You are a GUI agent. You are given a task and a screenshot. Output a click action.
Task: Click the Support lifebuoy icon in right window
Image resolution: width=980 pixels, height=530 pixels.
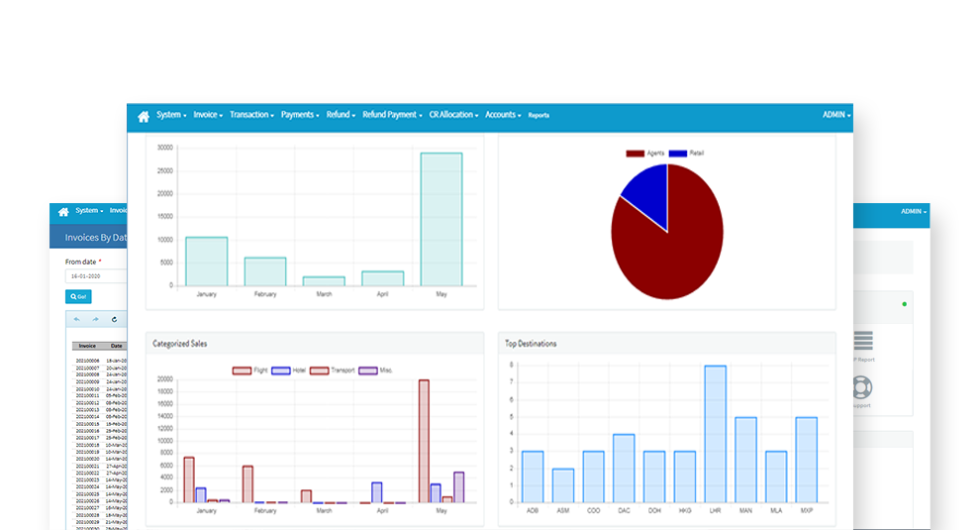tap(862, 388)
